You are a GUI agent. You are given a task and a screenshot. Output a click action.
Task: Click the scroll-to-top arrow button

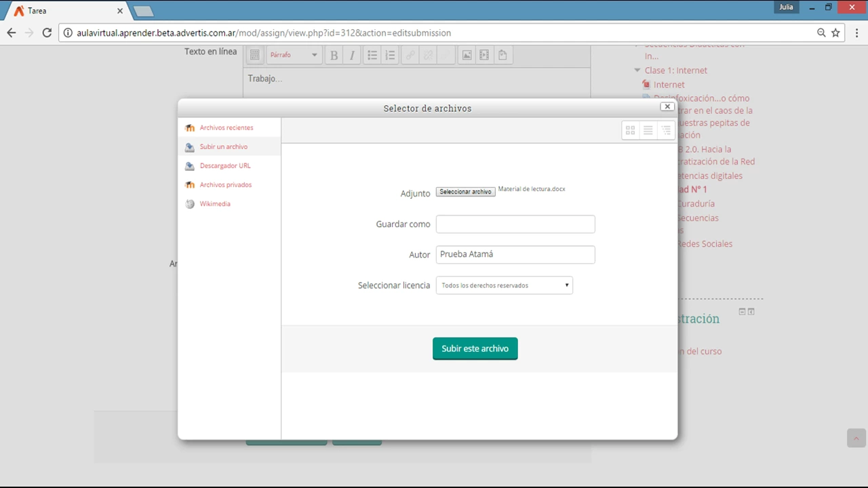[856, 439]
